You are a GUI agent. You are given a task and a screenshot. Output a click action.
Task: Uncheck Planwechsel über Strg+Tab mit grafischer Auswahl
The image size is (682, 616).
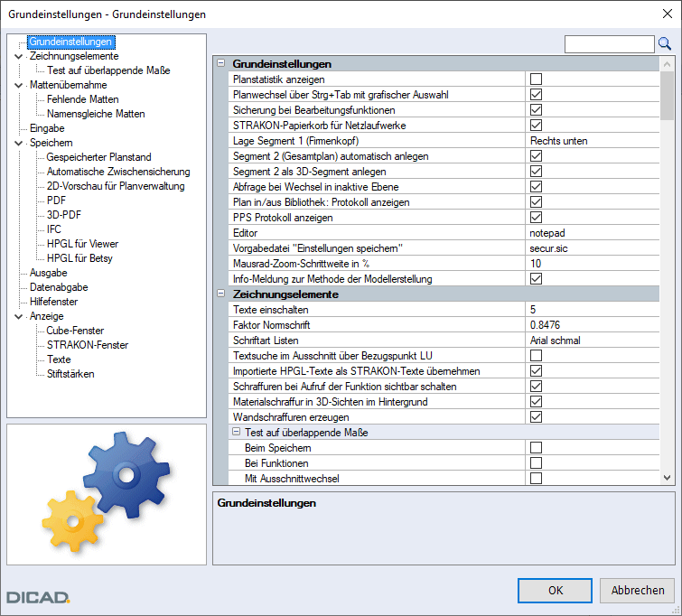pyautogui.click(x=536, y=95)
